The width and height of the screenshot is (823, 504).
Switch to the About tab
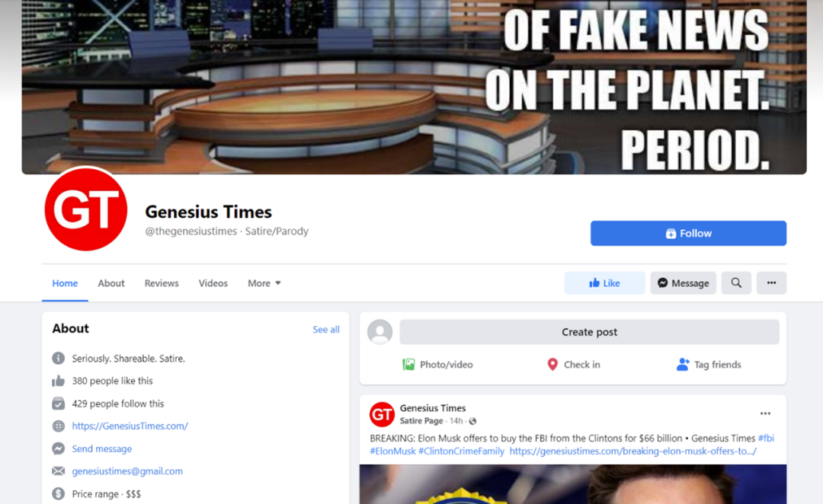coord(111,283)
